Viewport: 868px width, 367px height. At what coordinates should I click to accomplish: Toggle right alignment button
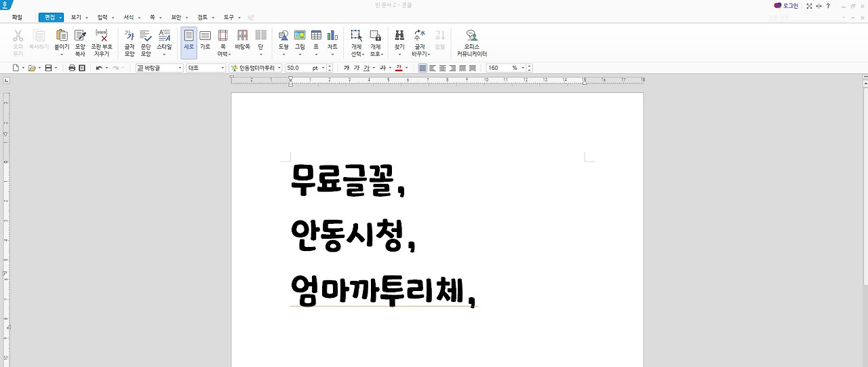(452, 68)
